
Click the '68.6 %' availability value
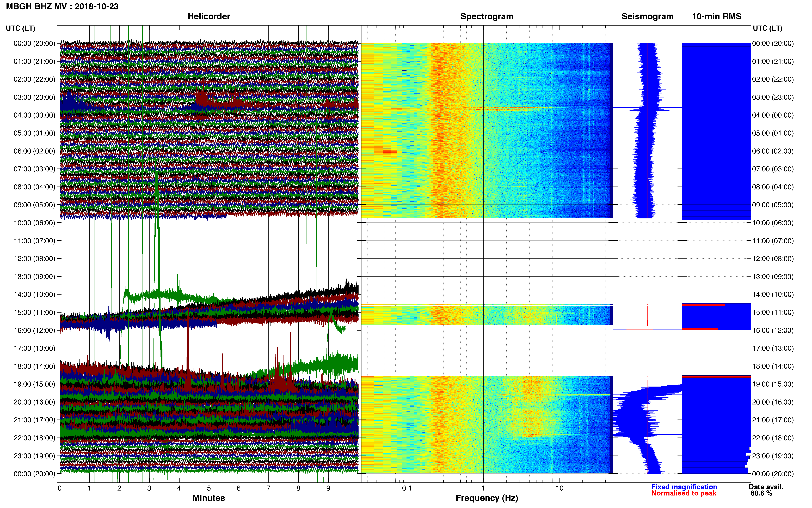point(761,493)
